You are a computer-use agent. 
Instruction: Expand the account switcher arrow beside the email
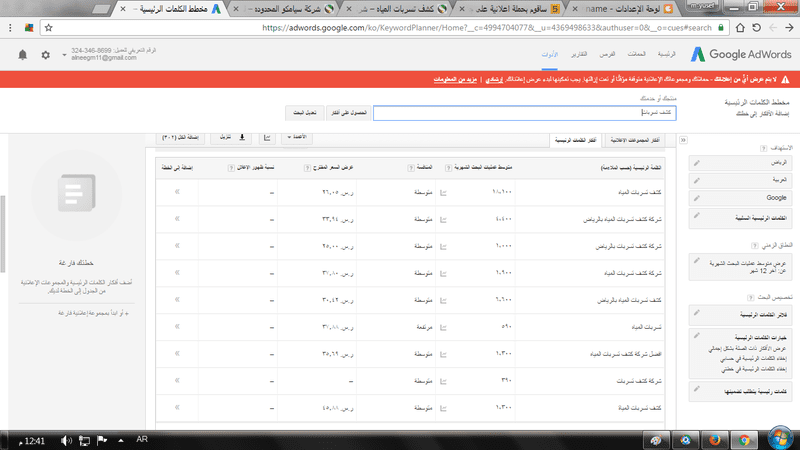pyautogui.click(x=64, y=55)
